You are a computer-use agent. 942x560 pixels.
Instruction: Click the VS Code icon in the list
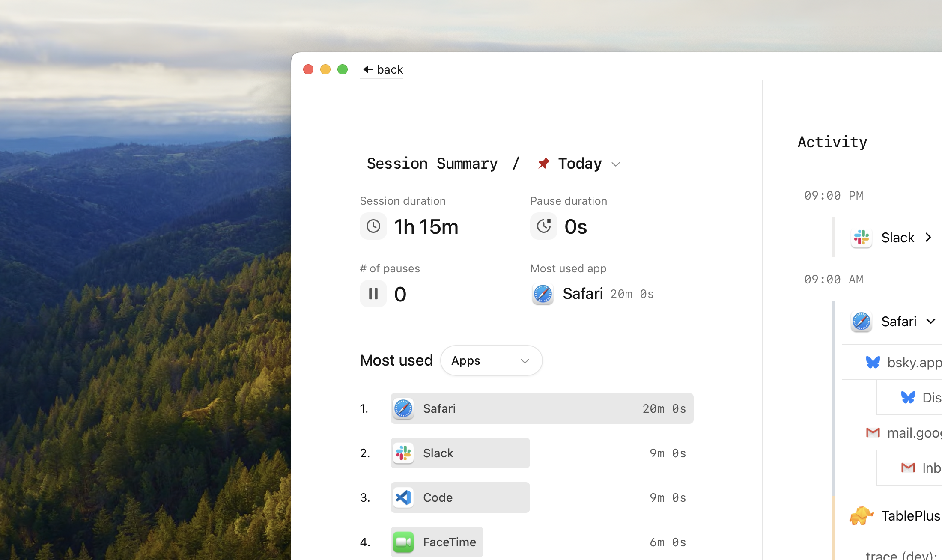pyautogui.click(x=403, y=497)
